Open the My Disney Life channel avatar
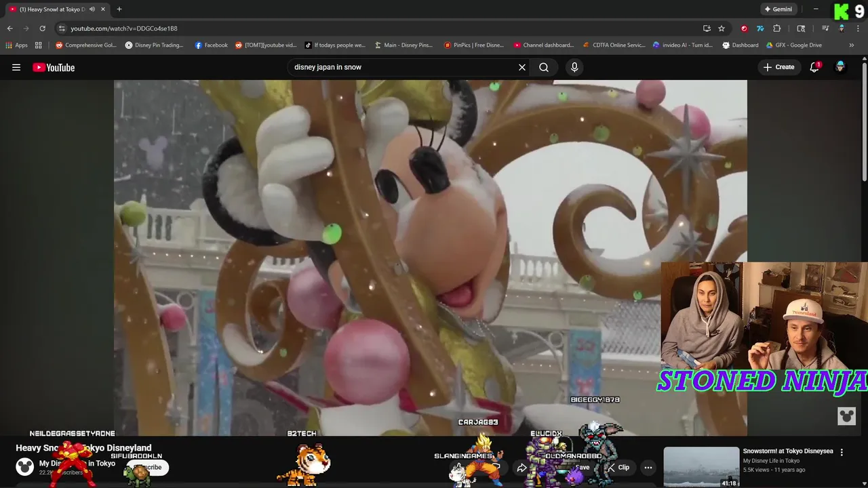The width and height of the screenshot is (868, 488). (x=25, y=467)
